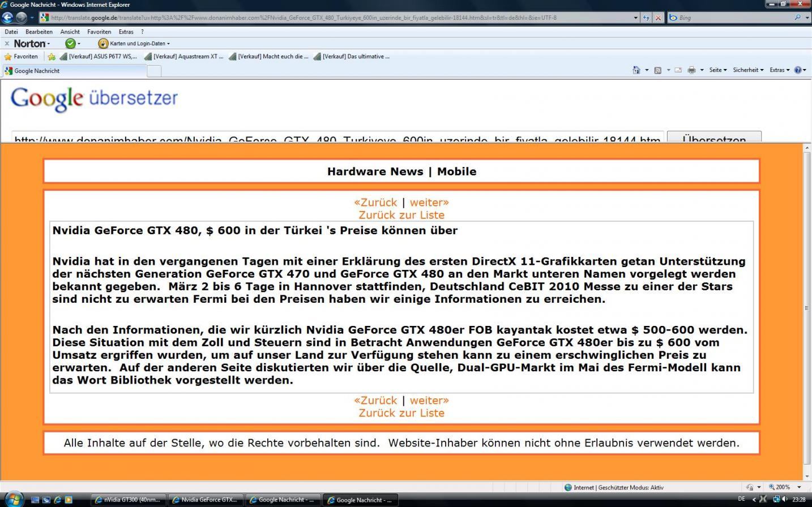The height and width of the screenshot is (507, 812).
Task: Open the Favoriten menu in menu bar
Action: [99, 32]
